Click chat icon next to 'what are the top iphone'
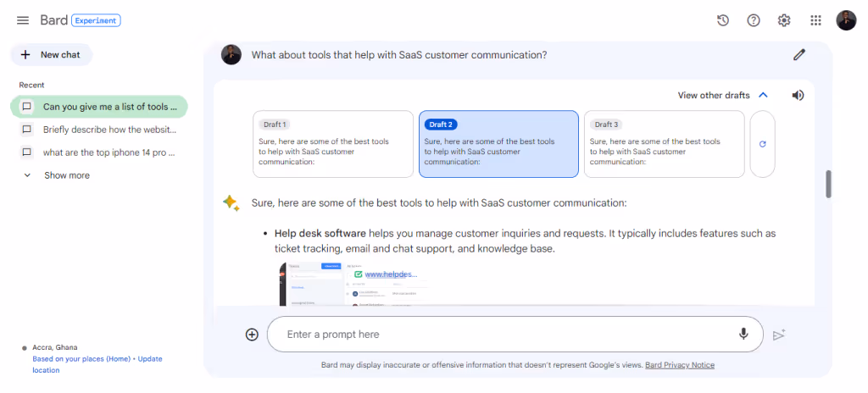The width and height of the screenshot is (868, 393). 26,152
